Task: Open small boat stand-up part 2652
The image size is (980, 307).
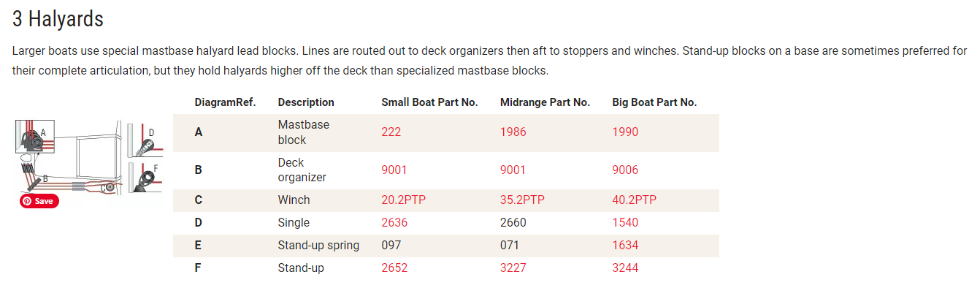Action: (394, 268)
